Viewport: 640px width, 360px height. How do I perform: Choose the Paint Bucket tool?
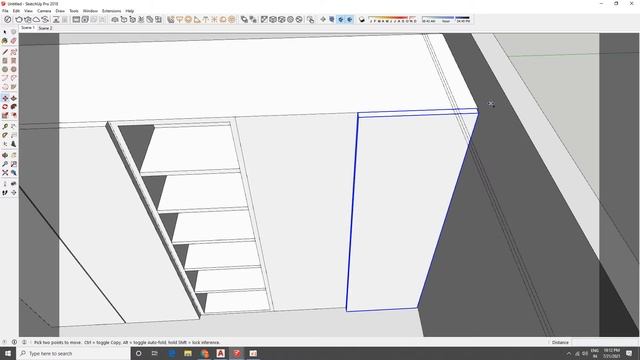[5, 41]
